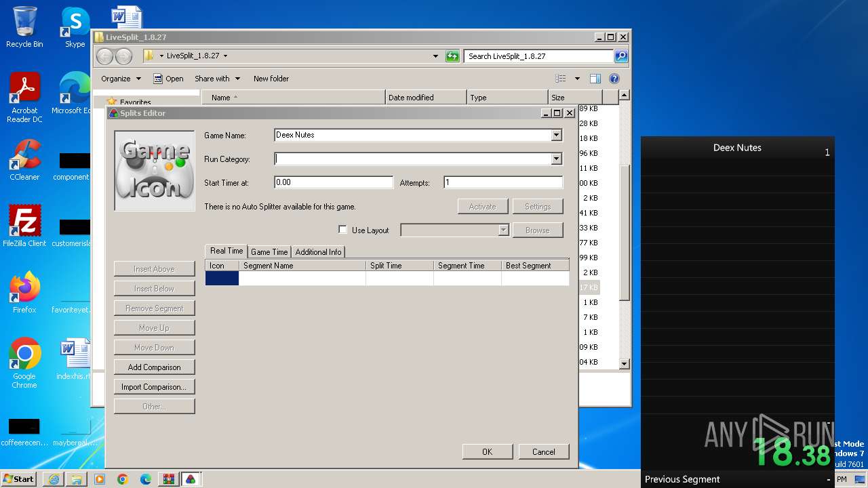Click the change view icon in Explorer

point(561,79)
